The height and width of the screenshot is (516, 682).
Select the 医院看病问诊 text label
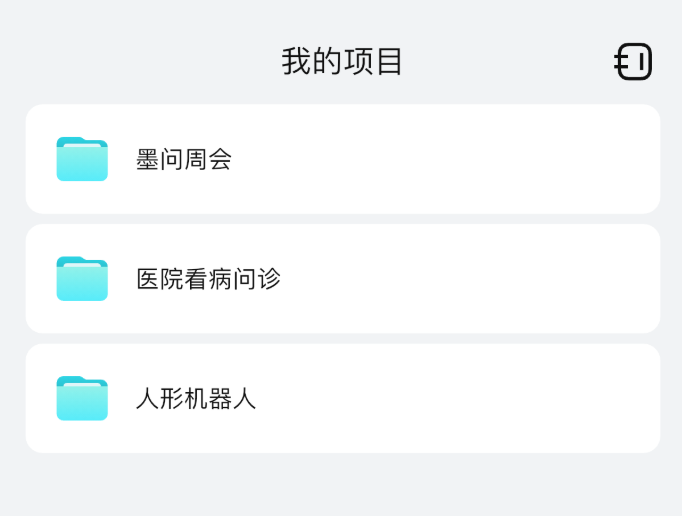click(208, 279)
